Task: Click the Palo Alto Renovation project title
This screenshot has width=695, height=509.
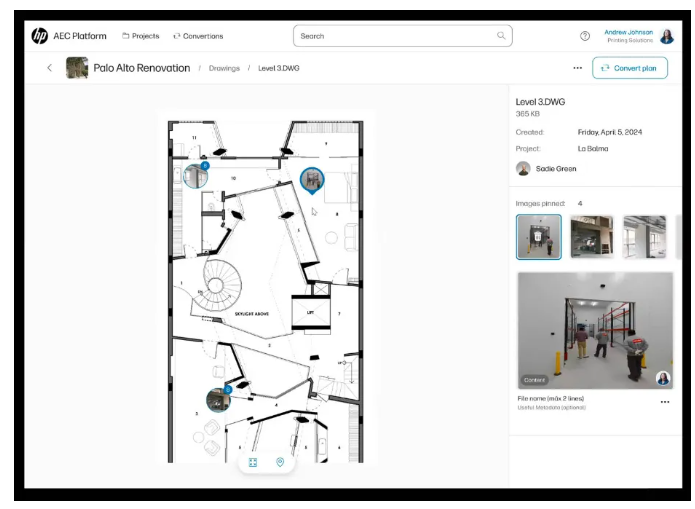Action: coord(142,68)
